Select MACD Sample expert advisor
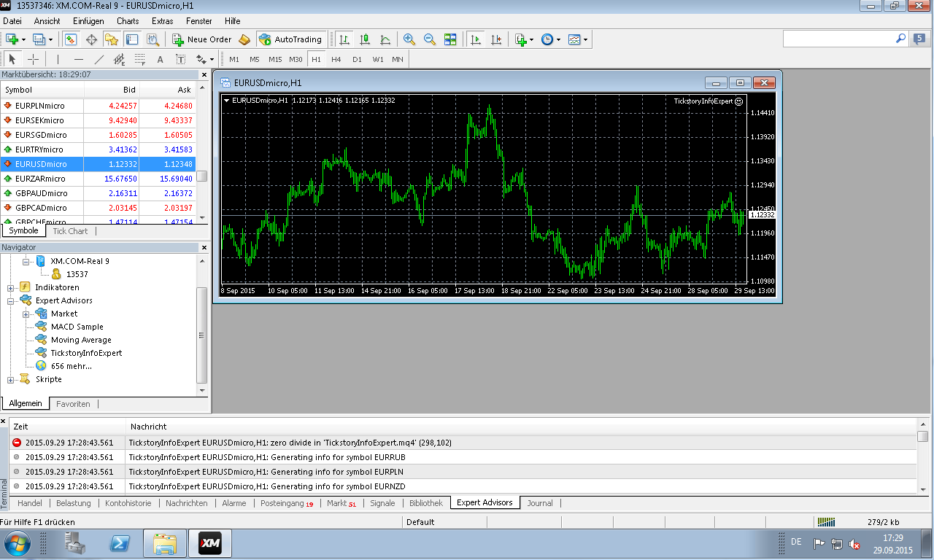Screen dimensions: 934x560 (77, 327)
